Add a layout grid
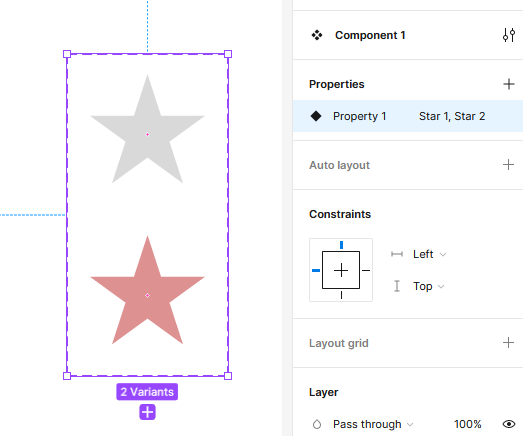 tap(508, 343)
